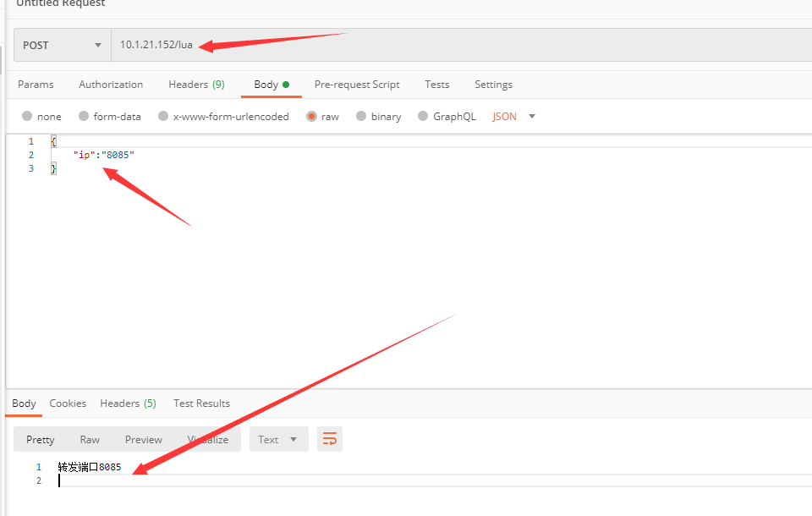The image size is (812, 516).
Task: Click the closing brace on line 3
Action: click(53, 168)
